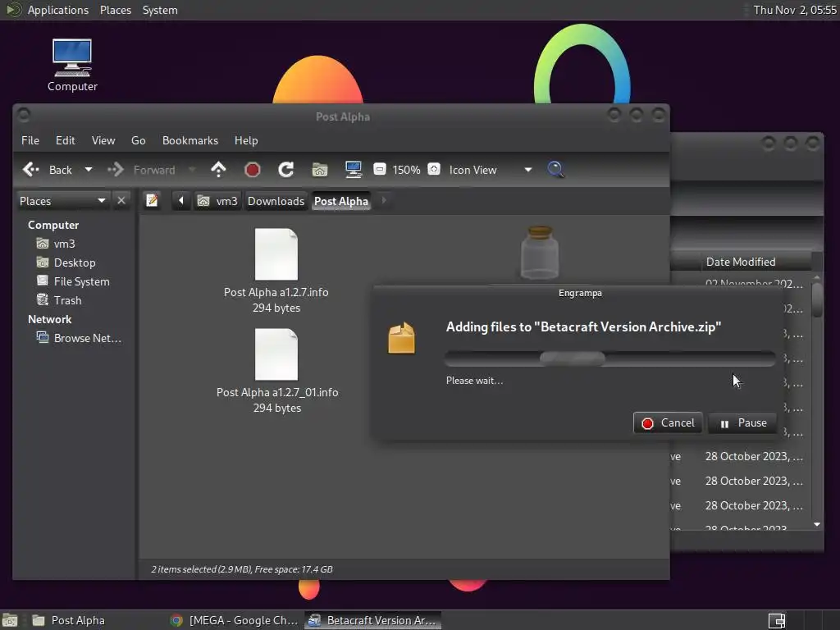Click the magnifier search icon
The image size is (840, 630).
pyautogui.click(x=555, y=170)
